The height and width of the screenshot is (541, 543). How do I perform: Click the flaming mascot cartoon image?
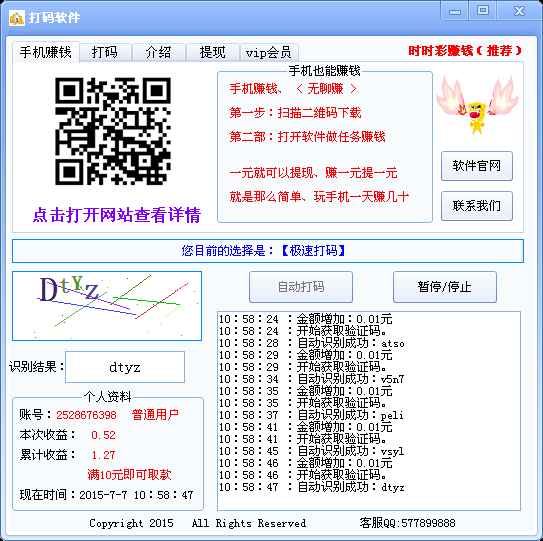477,105
